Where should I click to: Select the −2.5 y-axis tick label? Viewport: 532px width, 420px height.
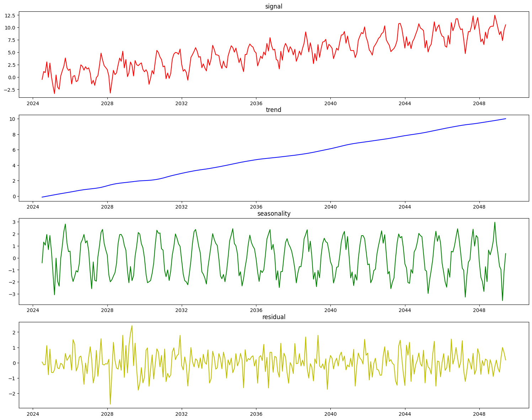coord(9,90)
